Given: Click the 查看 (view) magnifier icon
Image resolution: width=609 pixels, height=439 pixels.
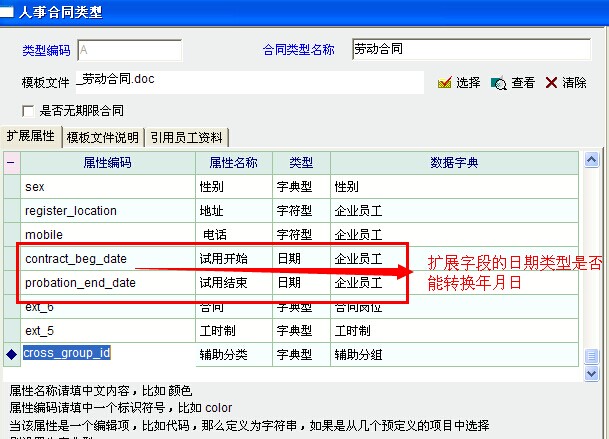Looking at the screenshot, I should click(x=499, y=83).
